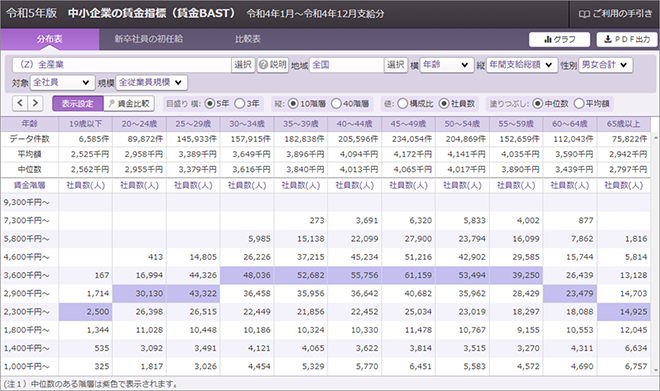Image resolution: width=660 pixels, height=391 pixels.
Task: Select the 3年 scale radio button
Action: 240,104
